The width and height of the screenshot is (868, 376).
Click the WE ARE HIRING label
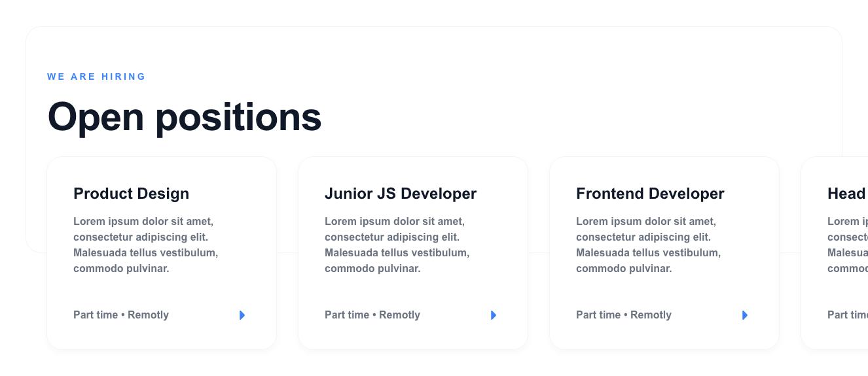96,77
